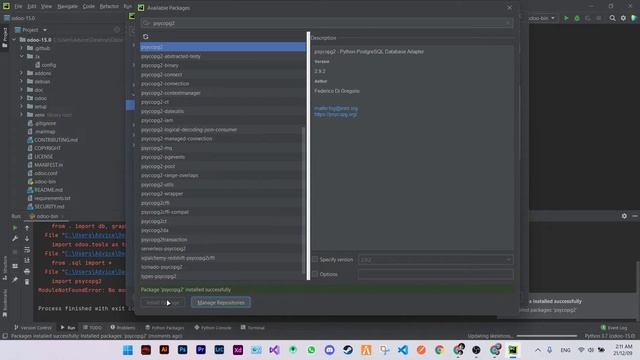
Task: Click the Debug bug icon in top toolbar
Action: (x=577, y=18)
